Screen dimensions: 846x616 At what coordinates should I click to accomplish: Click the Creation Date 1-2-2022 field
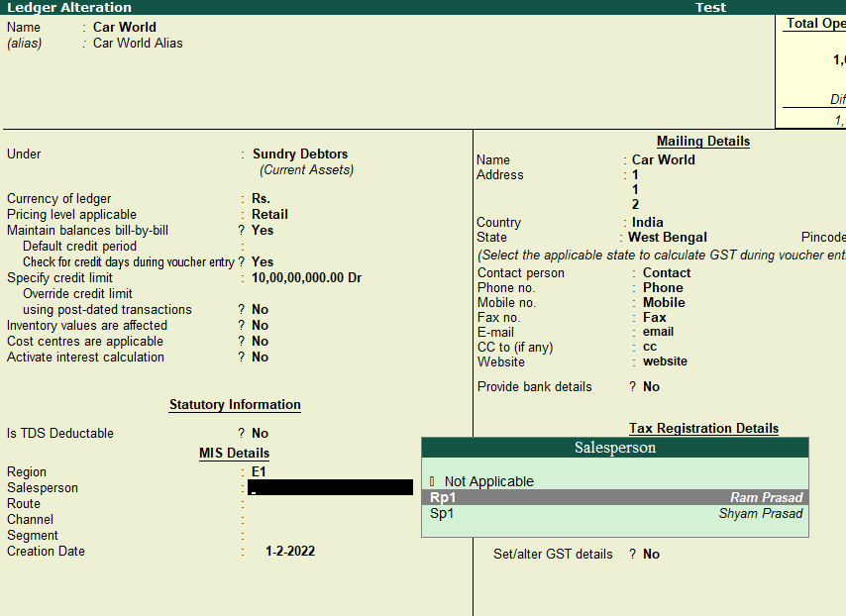(290, 551)
